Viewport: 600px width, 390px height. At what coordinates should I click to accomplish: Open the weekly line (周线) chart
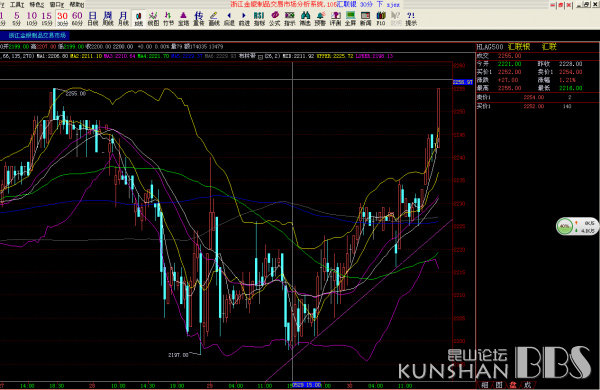108,18
